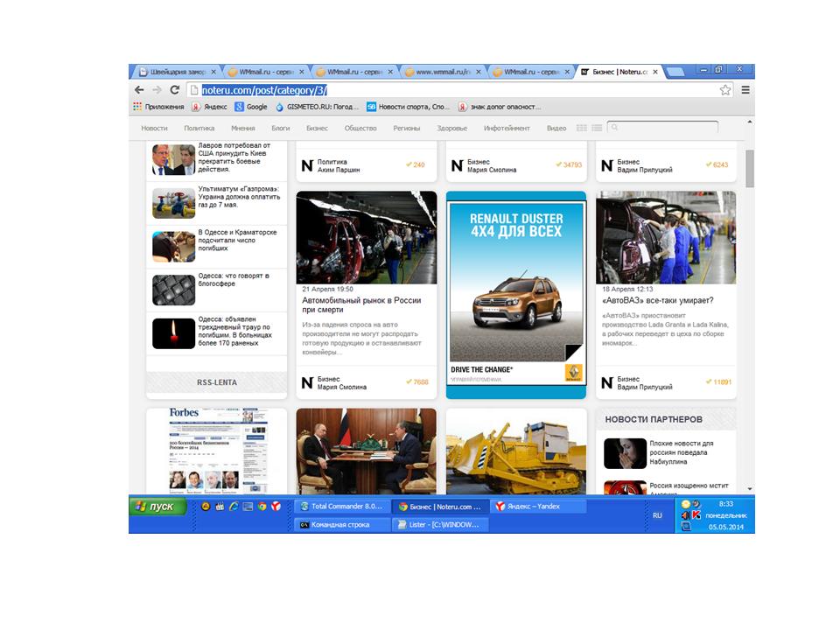Open the Политика site menu item
This screenshot has height=630, width=840.
(x=199, y=128)
